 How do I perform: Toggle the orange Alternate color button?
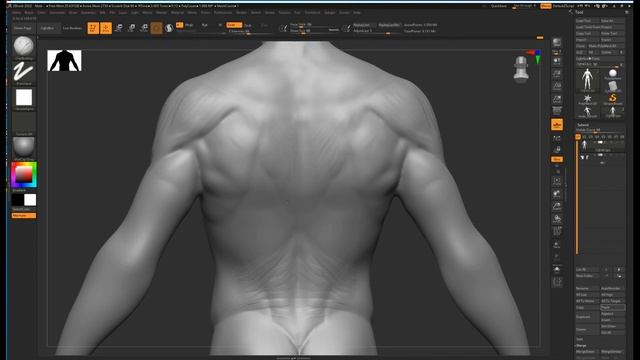(24, 216)
